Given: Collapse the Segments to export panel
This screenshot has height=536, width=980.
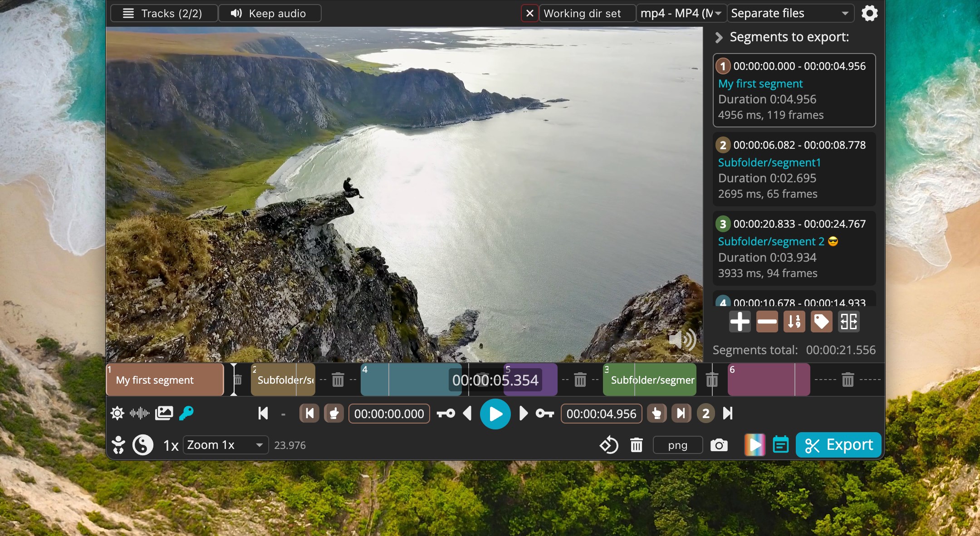Looking at the screenshot, I should 719,38.
